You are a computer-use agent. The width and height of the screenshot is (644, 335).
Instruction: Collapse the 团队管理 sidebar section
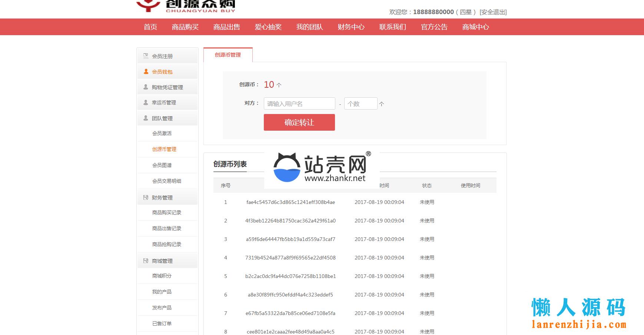tap(162, 118)
